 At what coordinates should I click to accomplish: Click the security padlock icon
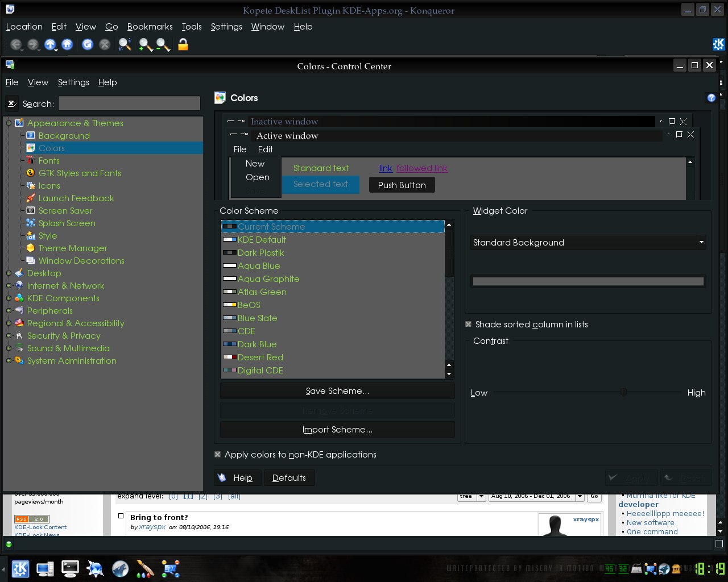point(183,44)
